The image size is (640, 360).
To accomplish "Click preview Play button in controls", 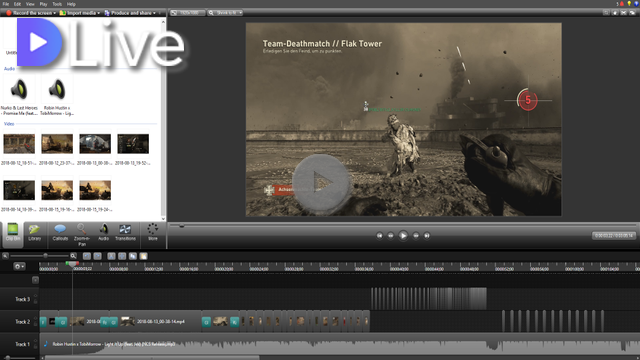I will coord(403,236).
